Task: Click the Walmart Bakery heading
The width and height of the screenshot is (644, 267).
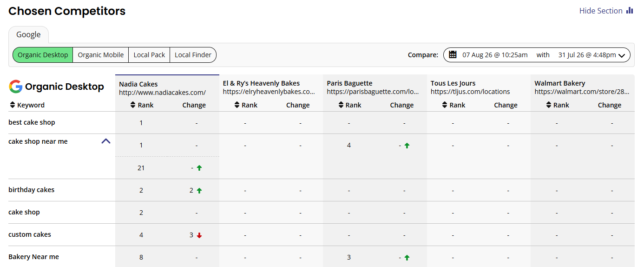Action: (560, 83)
